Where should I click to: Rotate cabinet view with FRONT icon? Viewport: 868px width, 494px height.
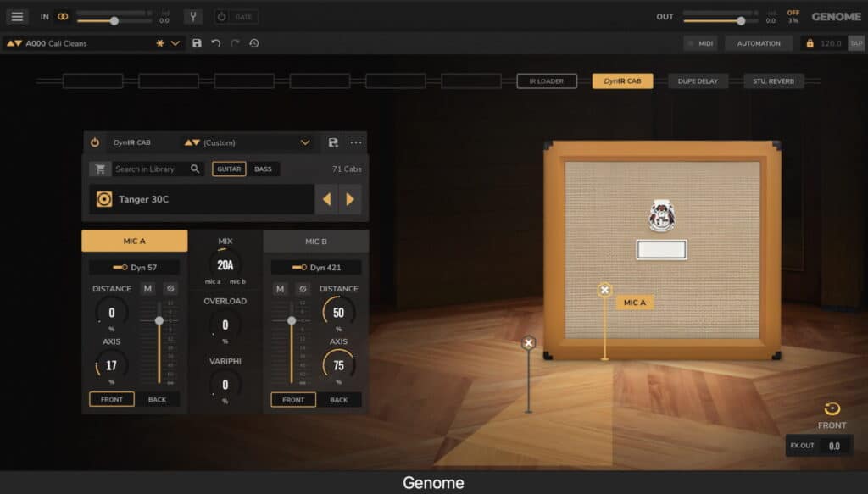point(832,408)
